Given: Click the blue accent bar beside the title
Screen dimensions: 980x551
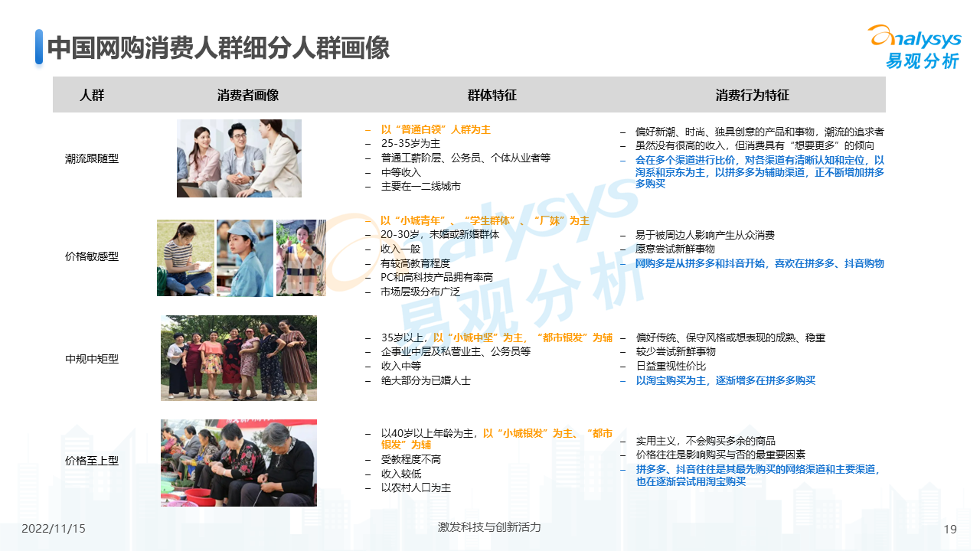Looking at the screenshot, I should pos(39,47).
